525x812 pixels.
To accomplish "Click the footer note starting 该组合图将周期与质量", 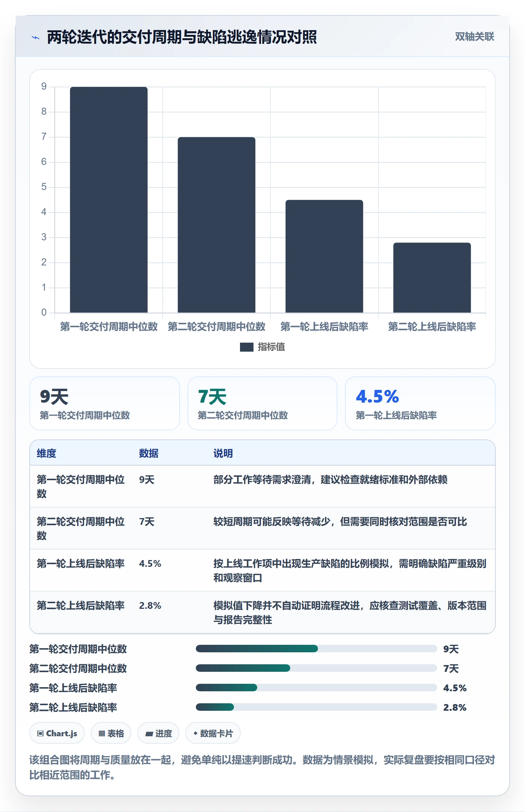I will 262,767.
